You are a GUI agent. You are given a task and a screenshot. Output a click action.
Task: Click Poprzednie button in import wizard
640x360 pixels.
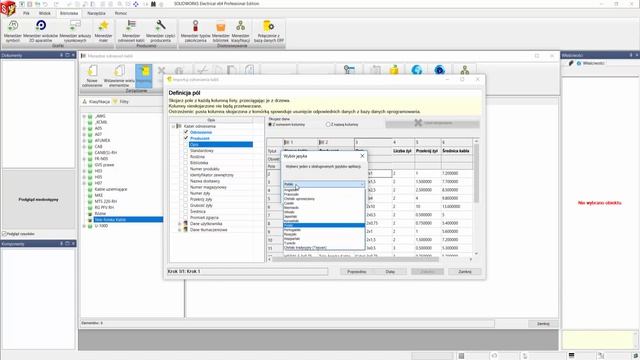click(356, 271)
